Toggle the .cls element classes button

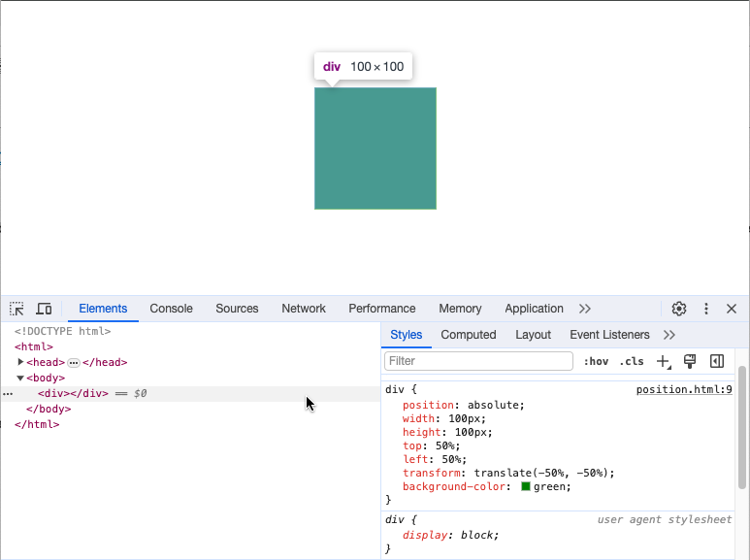click(632, 361)
